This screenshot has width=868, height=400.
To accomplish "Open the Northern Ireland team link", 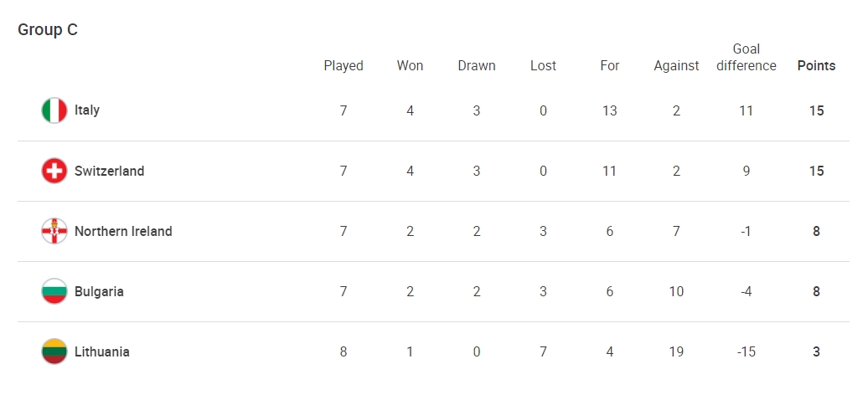I will 123,231.
